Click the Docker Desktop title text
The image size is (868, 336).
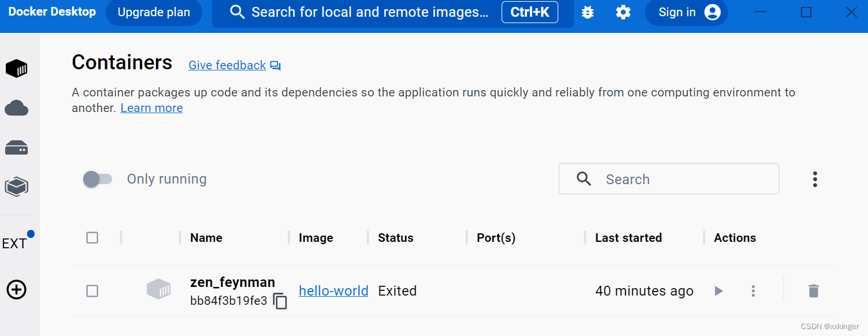(x=52, y=12)
